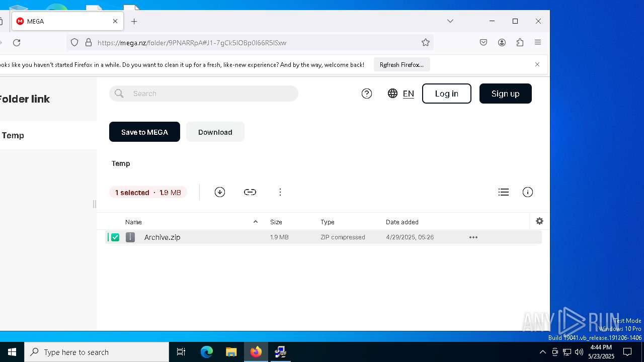Bookmark this page with the star icon

426,43
